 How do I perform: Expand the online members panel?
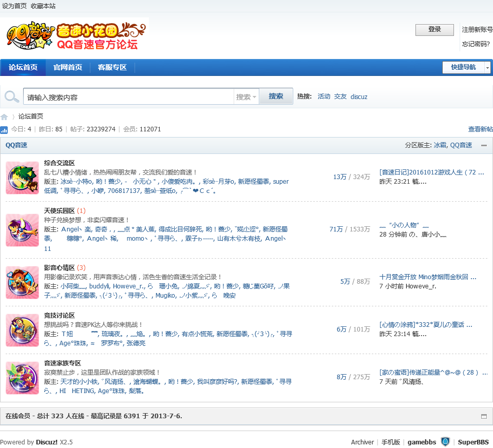pos(484,416)
